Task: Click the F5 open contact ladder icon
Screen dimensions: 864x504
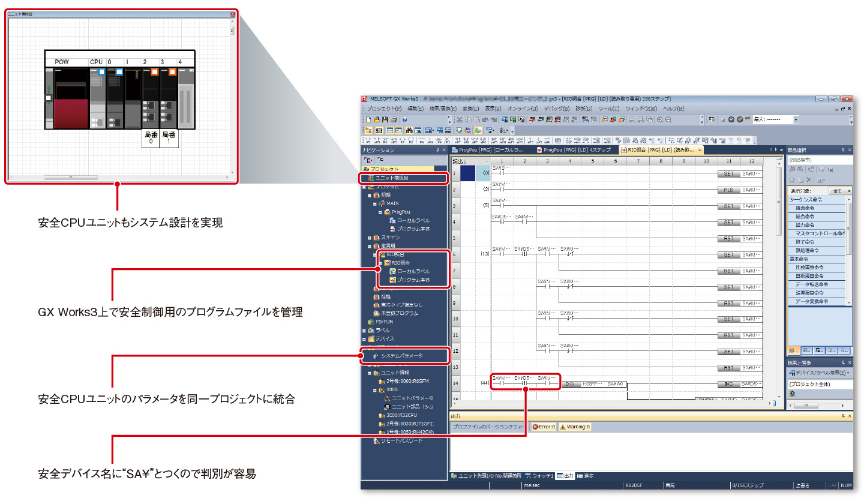Action: pyautogui.click(x=368, y=140)
